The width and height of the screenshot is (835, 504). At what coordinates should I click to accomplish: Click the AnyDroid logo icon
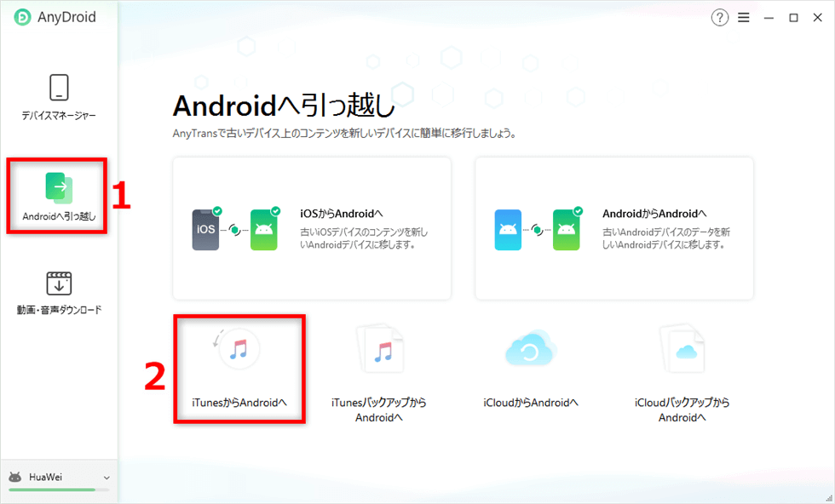(22, 17)
